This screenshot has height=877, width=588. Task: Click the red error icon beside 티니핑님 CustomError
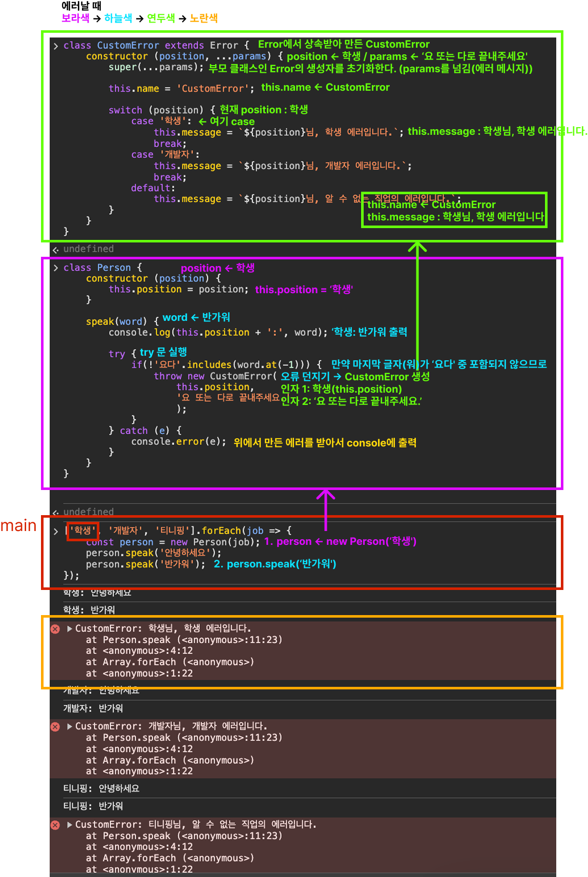55,825
